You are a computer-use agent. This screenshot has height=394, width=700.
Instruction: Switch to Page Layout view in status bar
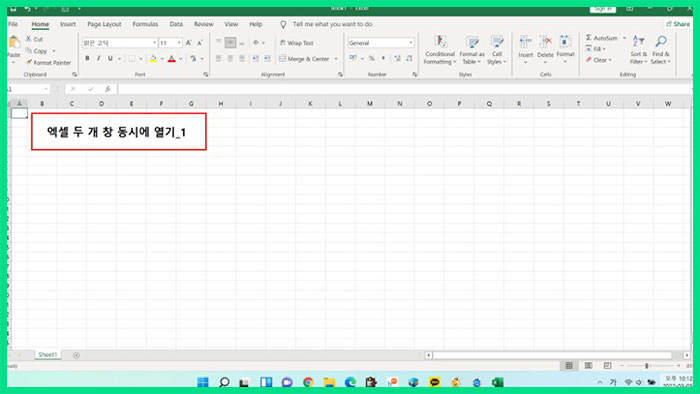coord(588,365)
